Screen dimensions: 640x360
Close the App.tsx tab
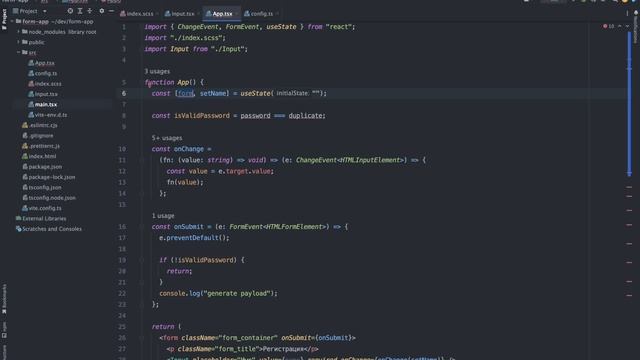(237, 14)
